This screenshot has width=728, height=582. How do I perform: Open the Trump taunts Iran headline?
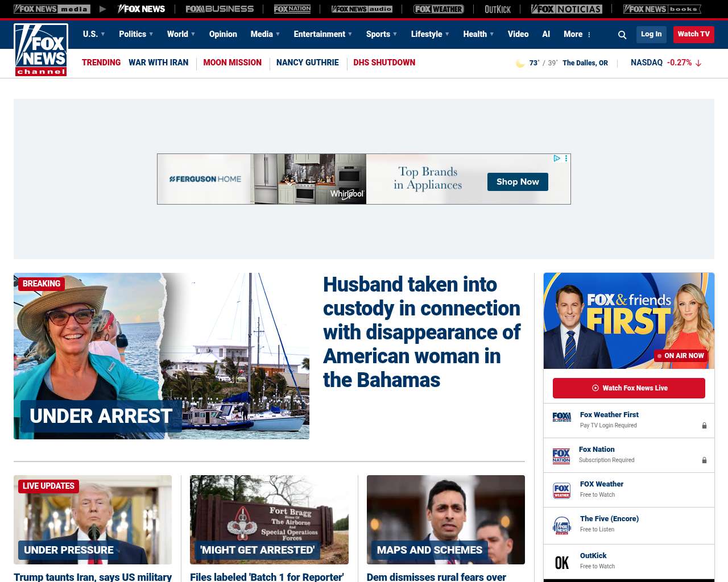93,577
